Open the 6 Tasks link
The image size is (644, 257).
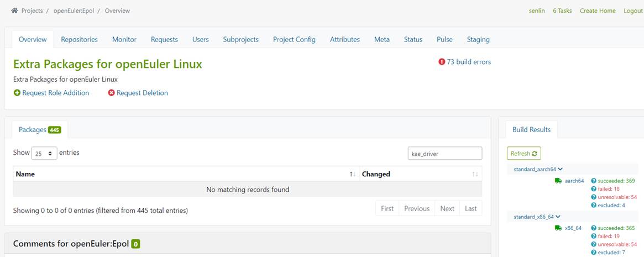coord(562,11)
